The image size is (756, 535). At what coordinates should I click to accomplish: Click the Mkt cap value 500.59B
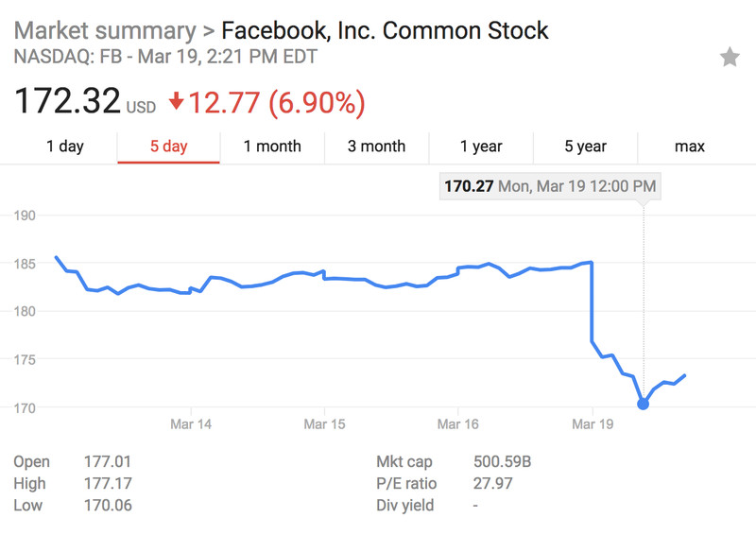click(502, 462)
